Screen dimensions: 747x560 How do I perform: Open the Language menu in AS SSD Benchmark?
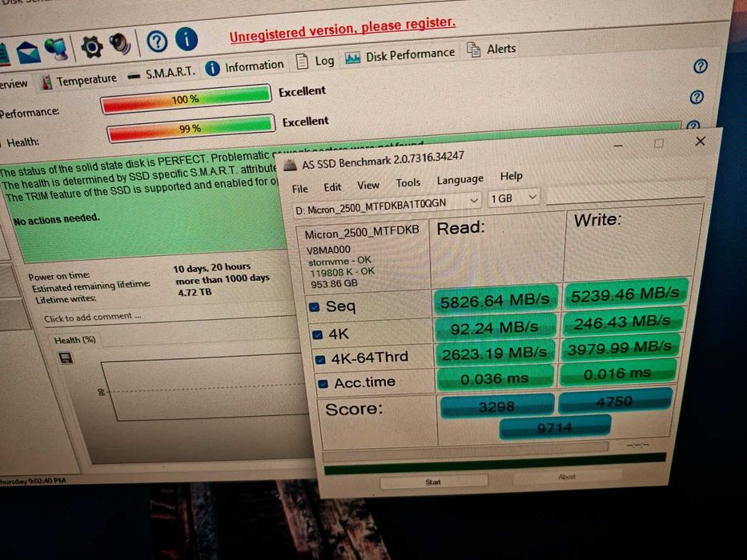pos(460,179)
